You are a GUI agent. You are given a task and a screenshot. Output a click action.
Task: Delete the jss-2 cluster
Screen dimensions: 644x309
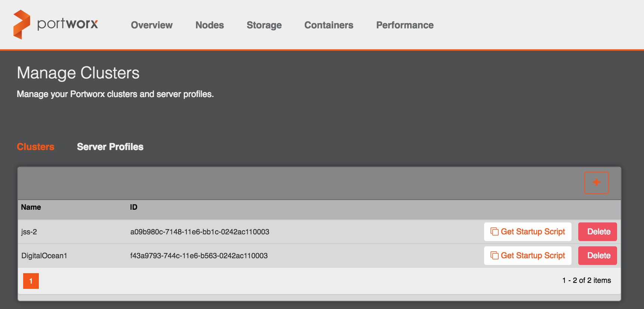click(x=597, y=232)
